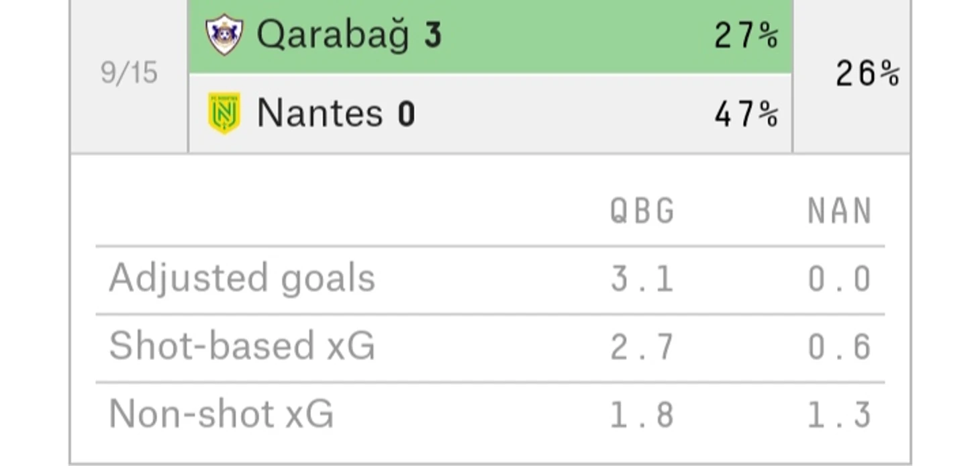980x466 pixels.
Task: Select the Nantes team name
Action: coord(320,113)
